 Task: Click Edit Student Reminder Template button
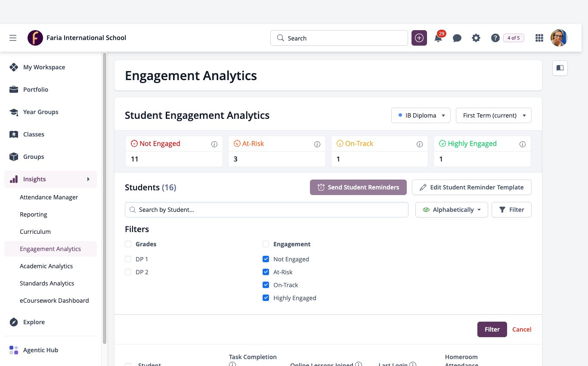click(x=472, y=187)
